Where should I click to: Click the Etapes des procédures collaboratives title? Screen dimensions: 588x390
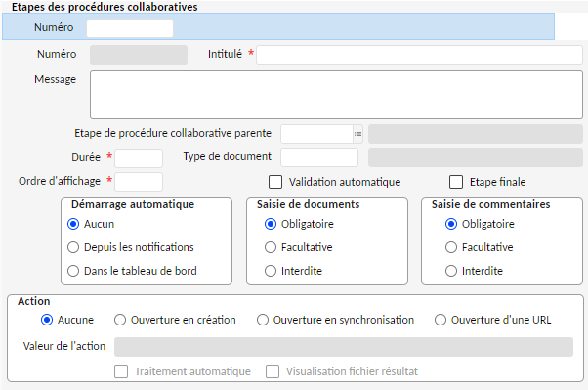105,7
